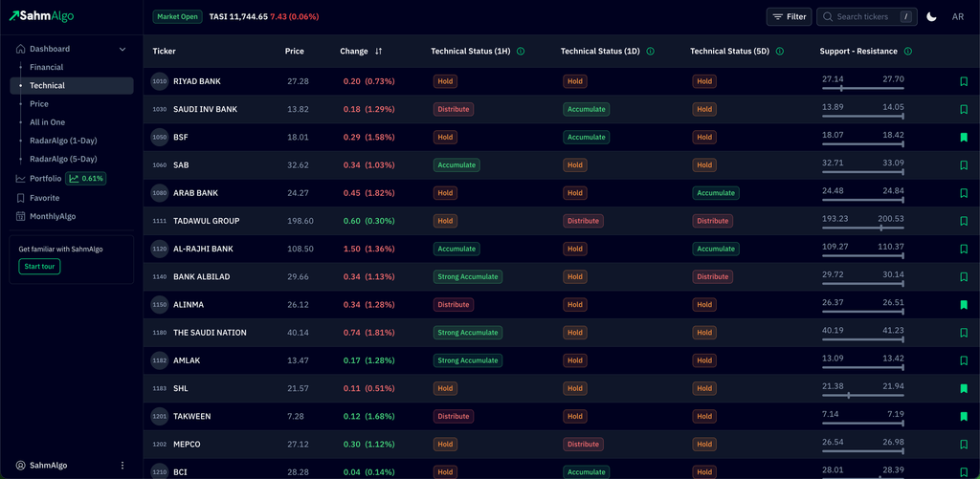Open user options three-dot menu

point(122,466)
